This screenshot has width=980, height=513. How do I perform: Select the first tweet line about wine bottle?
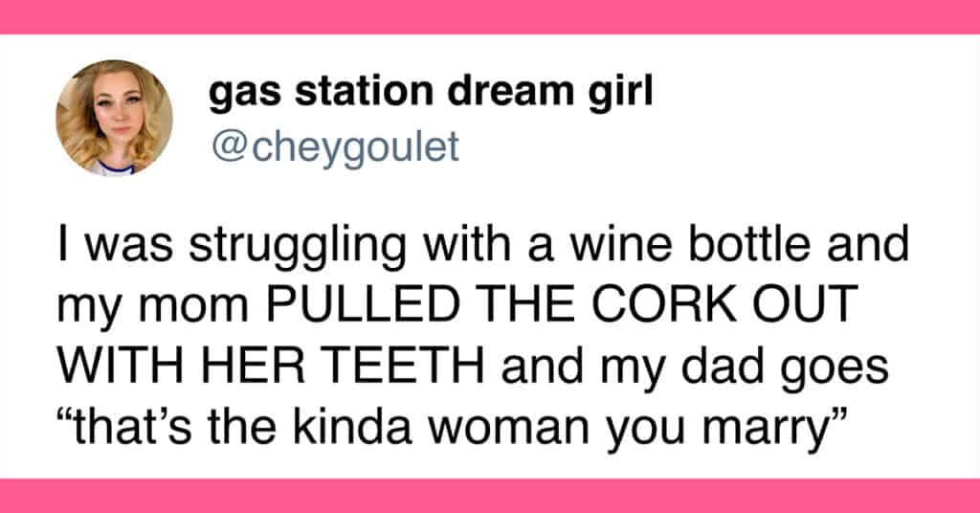click(482, 244)
